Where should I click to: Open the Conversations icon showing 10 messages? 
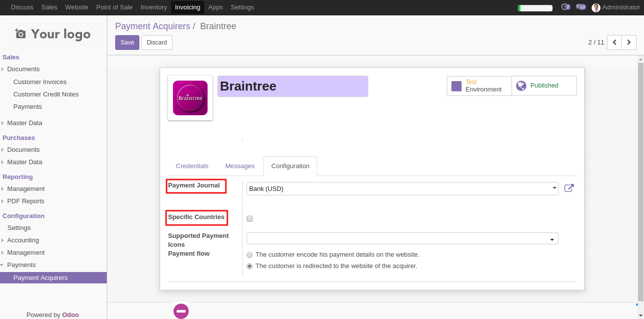point(581,7)
